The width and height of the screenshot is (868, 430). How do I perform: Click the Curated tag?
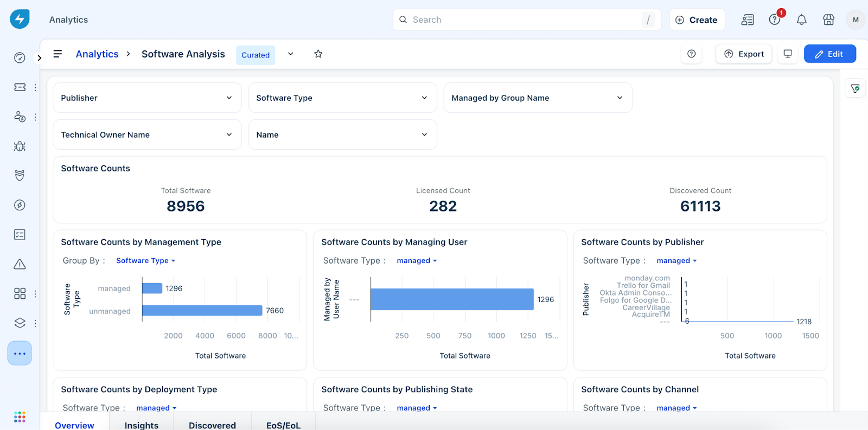(256, 55)
